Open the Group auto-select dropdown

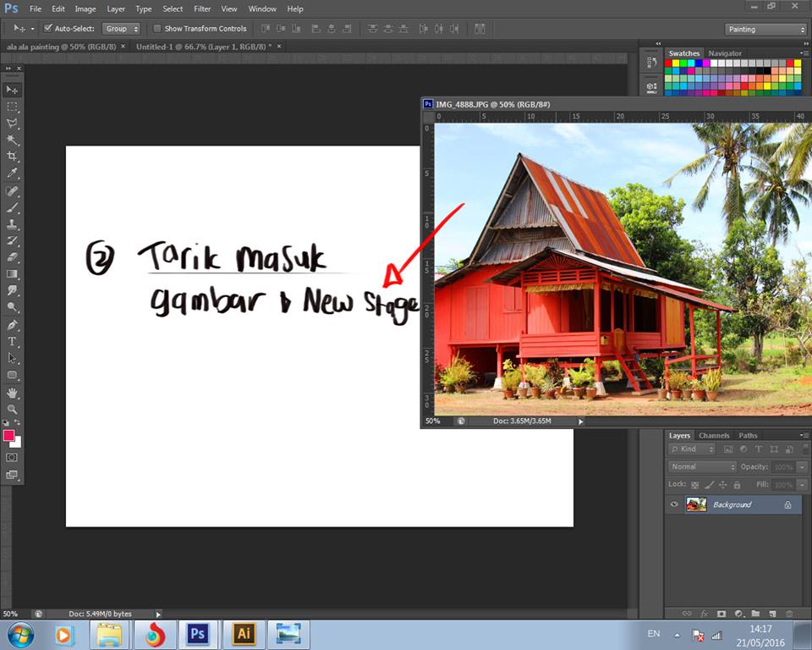tap(122, 29)
